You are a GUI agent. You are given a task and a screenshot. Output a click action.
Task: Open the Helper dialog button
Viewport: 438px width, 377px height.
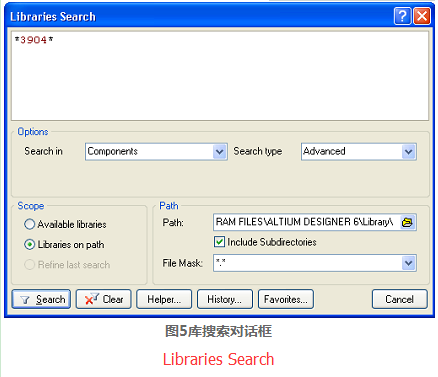164,299
